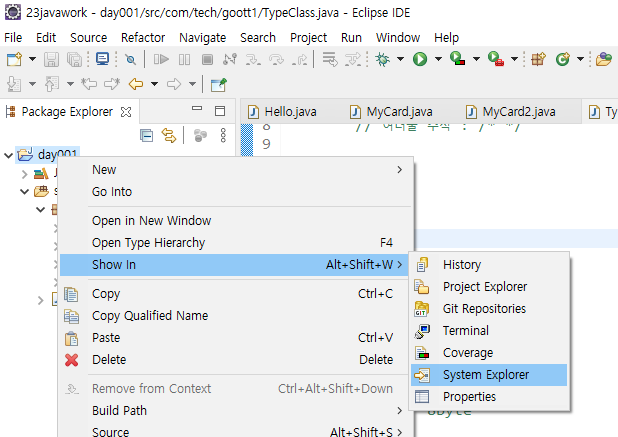Screen dimensions: 618x437
Task: Click the New Java Class icon
Action: tap(563, 60)
